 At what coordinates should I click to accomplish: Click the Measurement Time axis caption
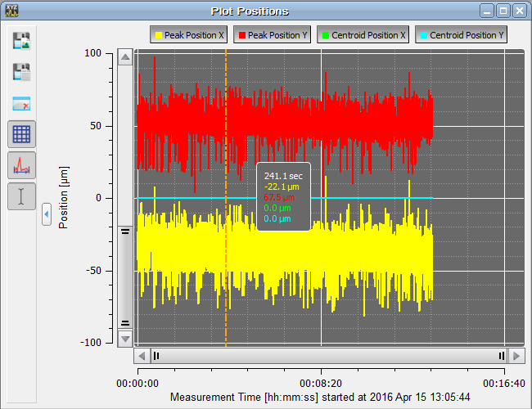[320, 397]
